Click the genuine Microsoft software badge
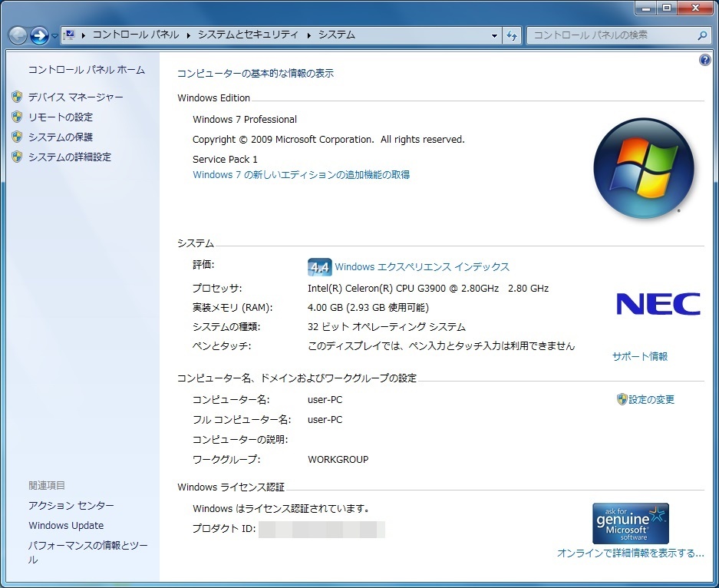719x588 pixels. click(631, 524)
